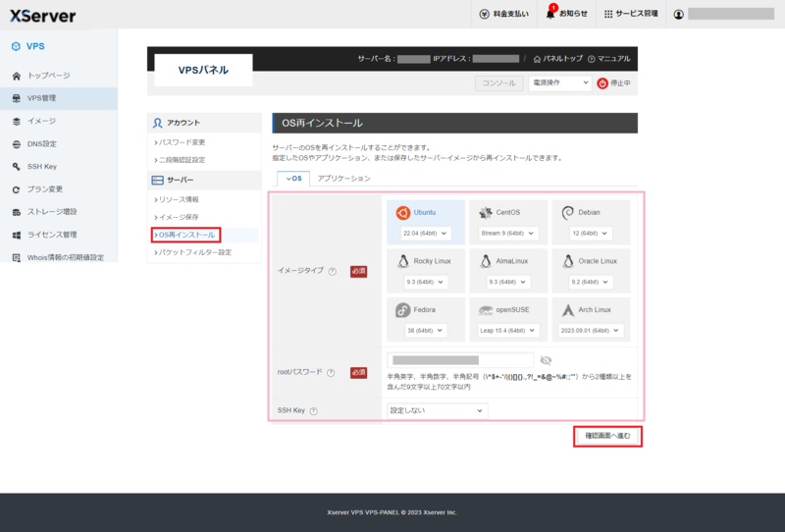Click the イメージタイプ help question icon

332,272
